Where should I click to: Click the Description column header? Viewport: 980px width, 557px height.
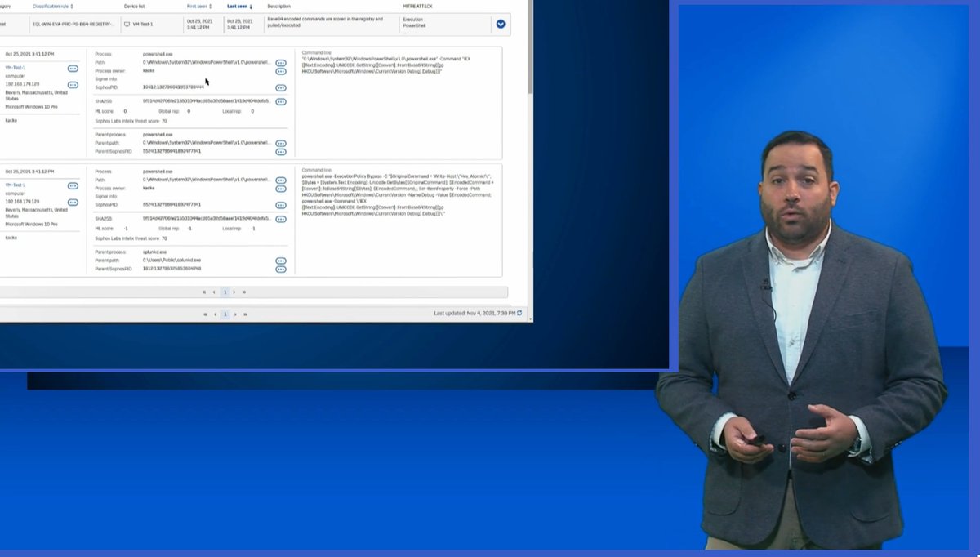pyautogui.click(x=278, y=6)
